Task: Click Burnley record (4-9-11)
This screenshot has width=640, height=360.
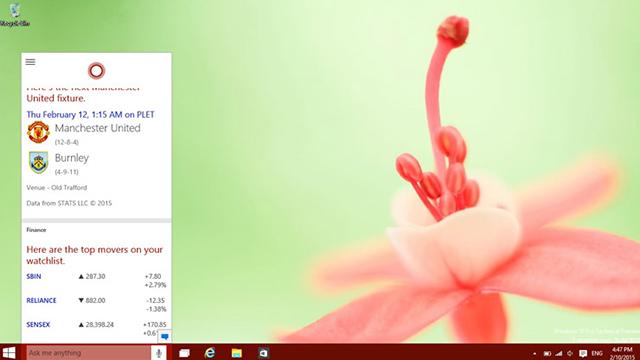Action: tap(67, 172)
